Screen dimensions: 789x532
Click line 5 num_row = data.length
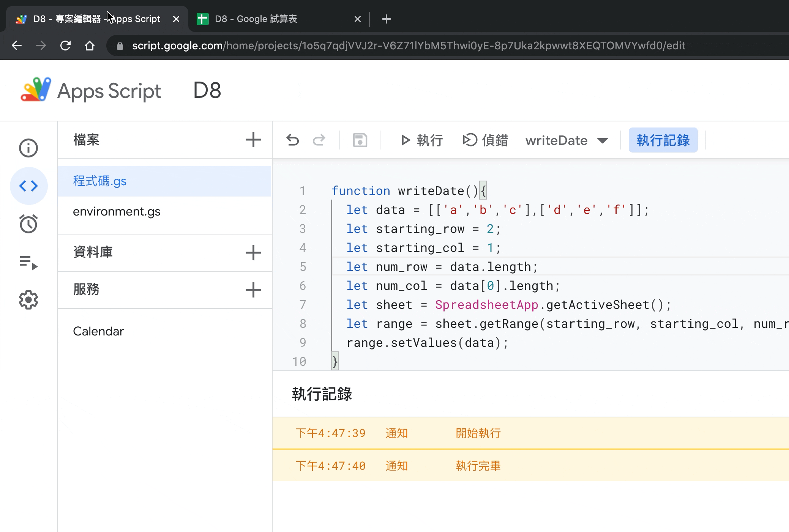pyautogui.click(x=442, y=267)
